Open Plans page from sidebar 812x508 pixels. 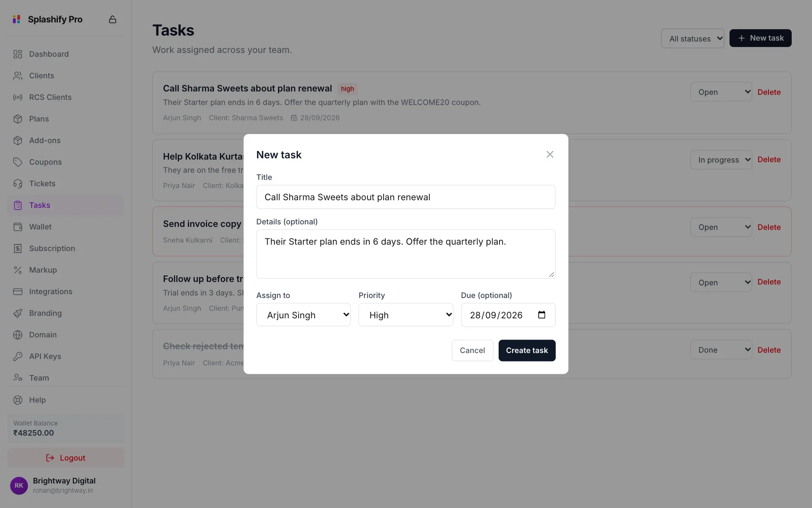tap(66, 119)
